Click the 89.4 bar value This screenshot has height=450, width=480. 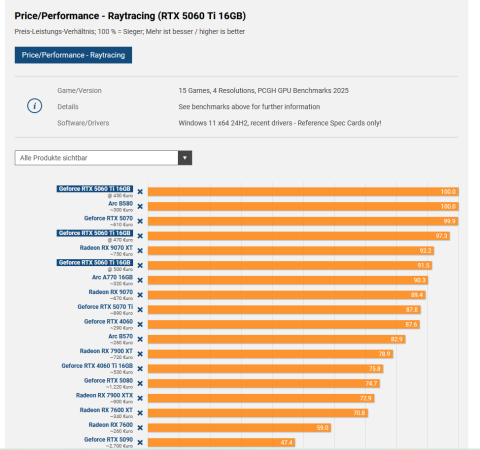pos(417,295)
